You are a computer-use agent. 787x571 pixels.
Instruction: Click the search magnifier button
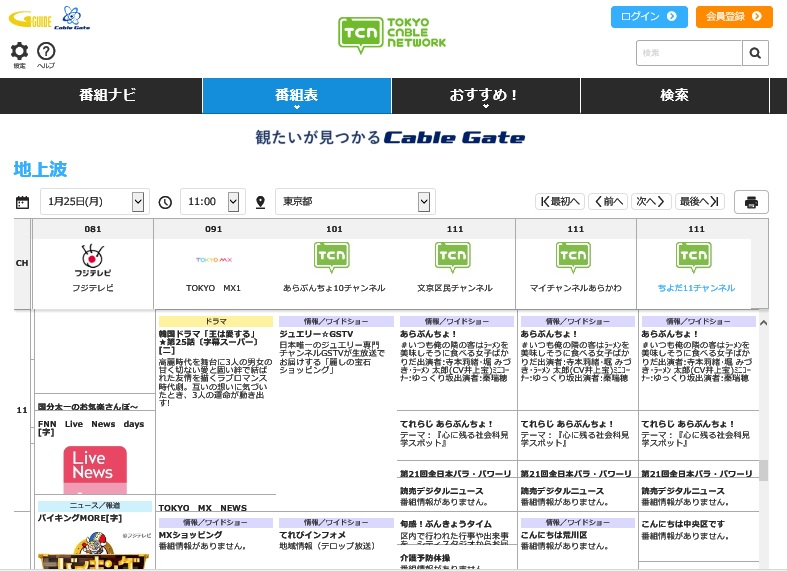[x=755, y=53]
